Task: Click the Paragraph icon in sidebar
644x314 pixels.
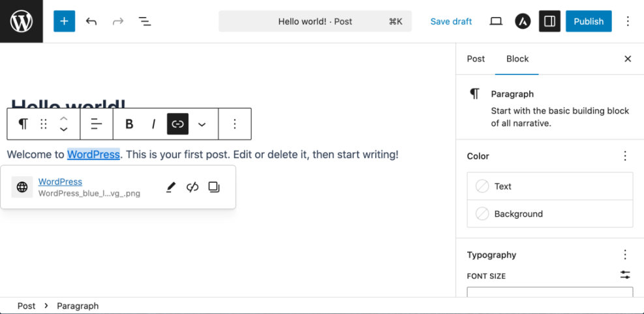Action: (x=475, y=94)
